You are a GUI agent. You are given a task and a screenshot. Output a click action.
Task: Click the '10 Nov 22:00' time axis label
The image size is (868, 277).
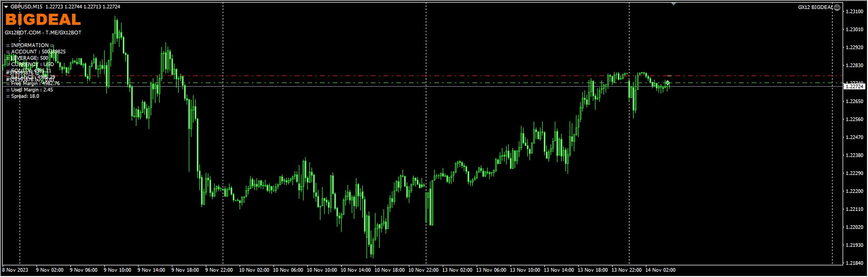click(423, 270)
